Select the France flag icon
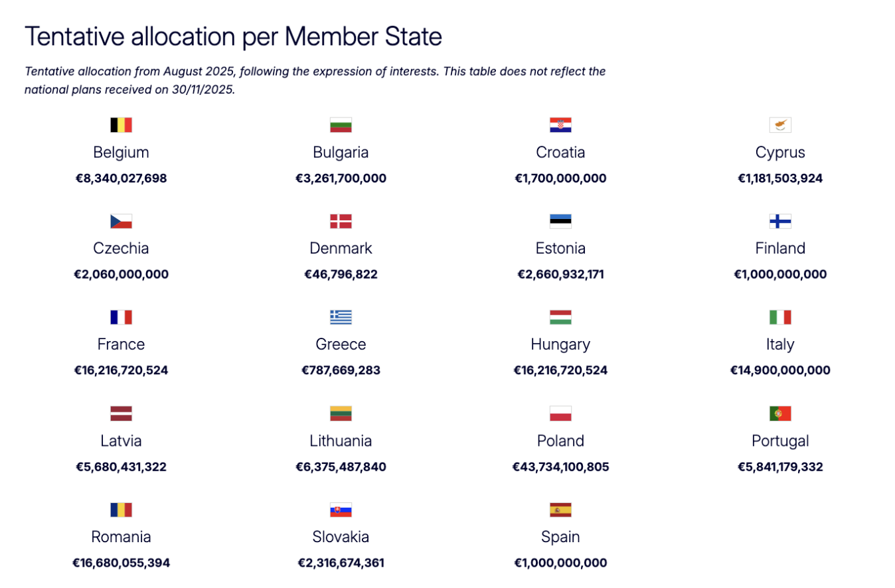This screenshot has height=588, width=895. coord(121,317)
